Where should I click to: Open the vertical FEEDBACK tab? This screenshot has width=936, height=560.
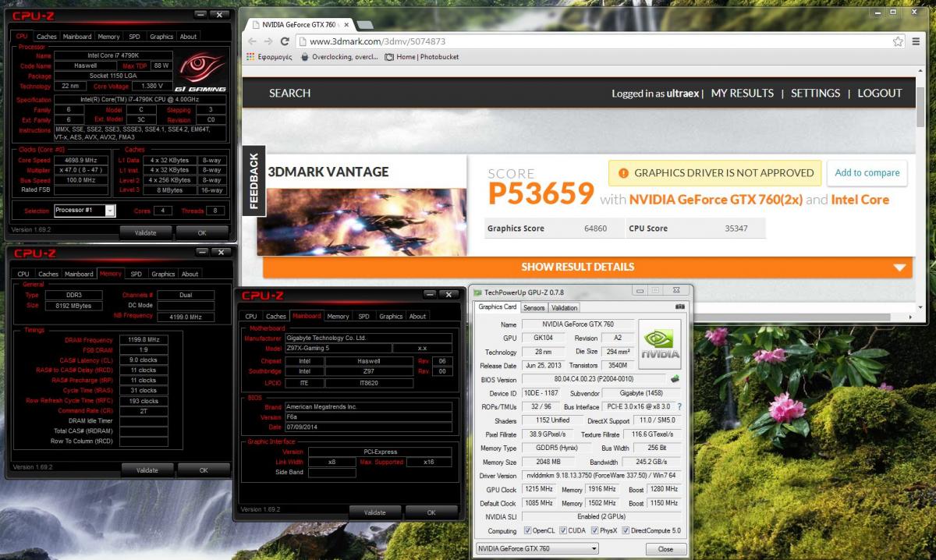[253, 181]
